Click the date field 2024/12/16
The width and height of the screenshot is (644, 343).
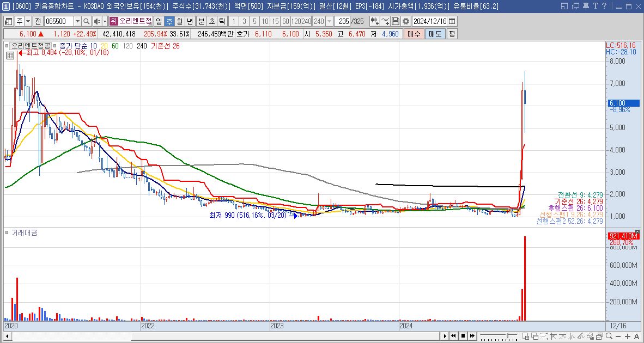click(429, 21)
